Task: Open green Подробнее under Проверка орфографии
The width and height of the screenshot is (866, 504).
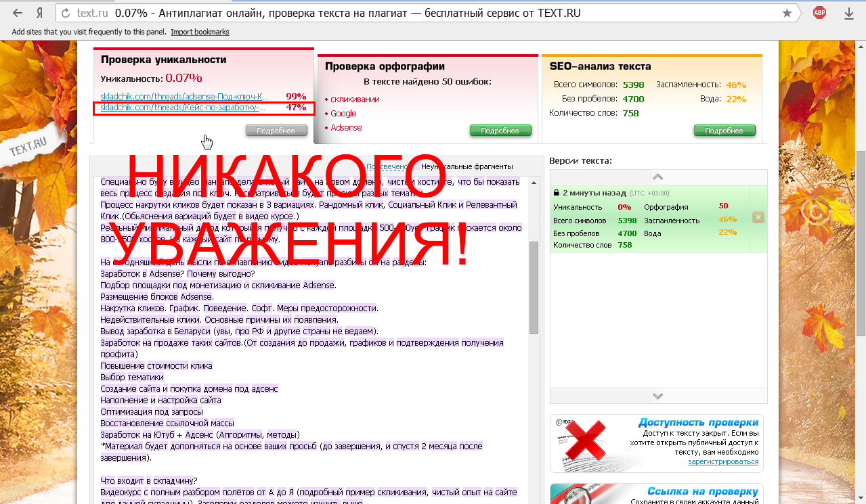Action: [x=500, y=131]
